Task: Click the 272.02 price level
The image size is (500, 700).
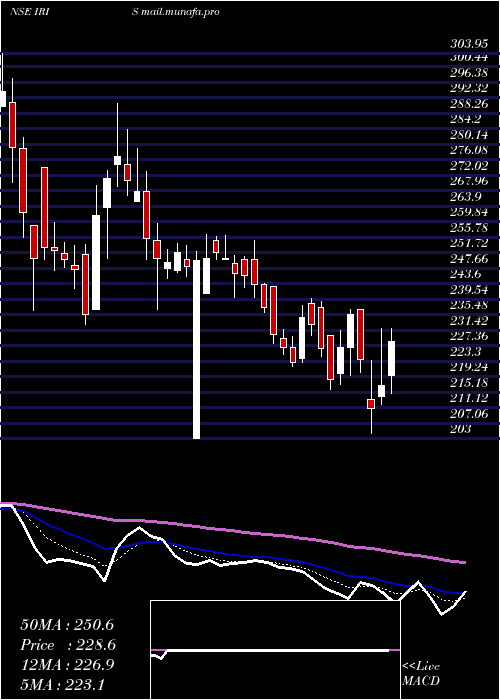Action: click(x=469, y=166)
